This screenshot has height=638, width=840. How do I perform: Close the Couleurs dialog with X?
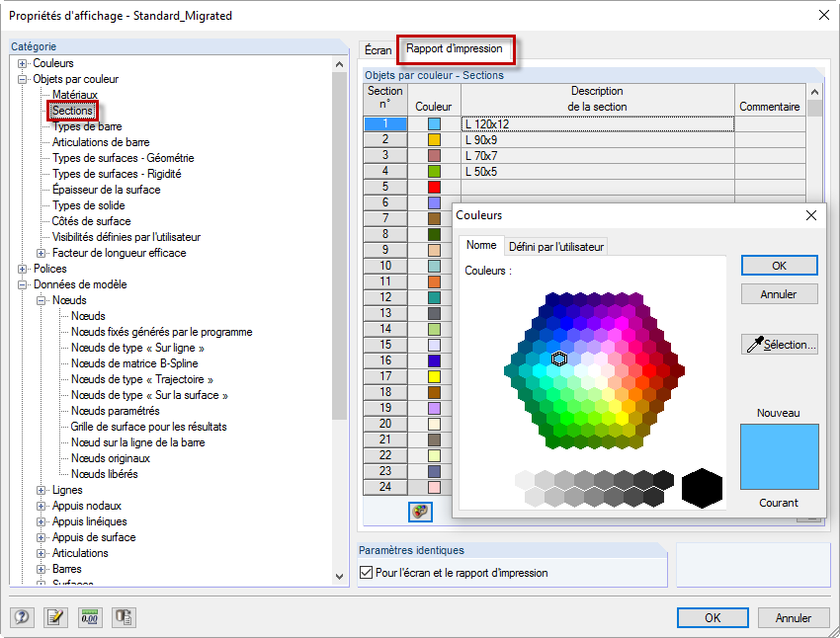(811, 215)
